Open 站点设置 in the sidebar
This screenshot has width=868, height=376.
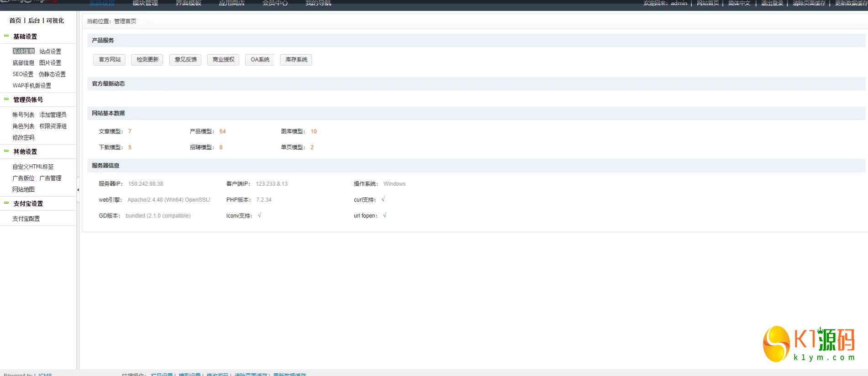[x=50, y=52]
